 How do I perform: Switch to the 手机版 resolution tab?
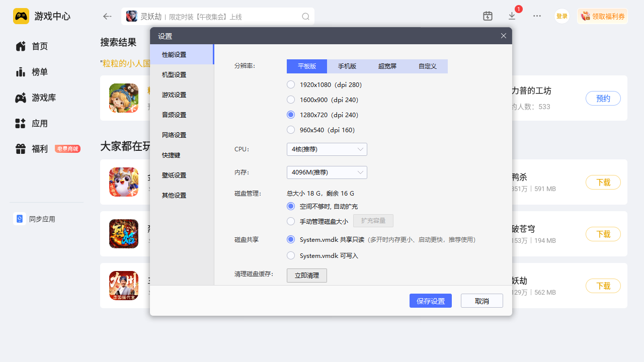point(347,66)
